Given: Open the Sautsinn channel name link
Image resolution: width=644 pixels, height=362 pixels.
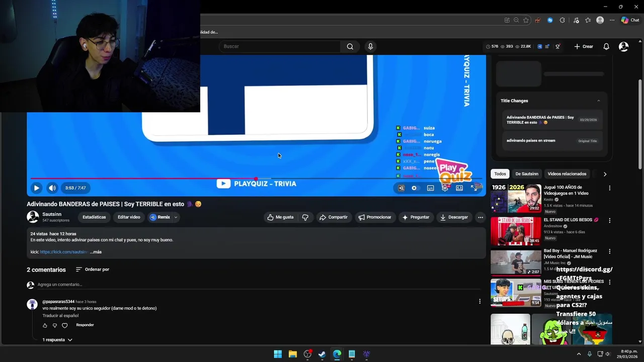Looking at the screenshot, I should point(52,214).
